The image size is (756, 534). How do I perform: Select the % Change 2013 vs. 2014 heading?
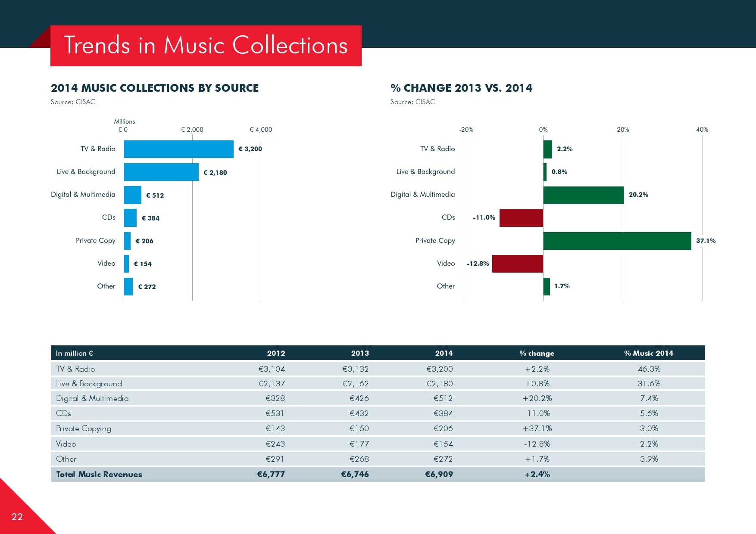pyautogui.click(x=461, y=88)
